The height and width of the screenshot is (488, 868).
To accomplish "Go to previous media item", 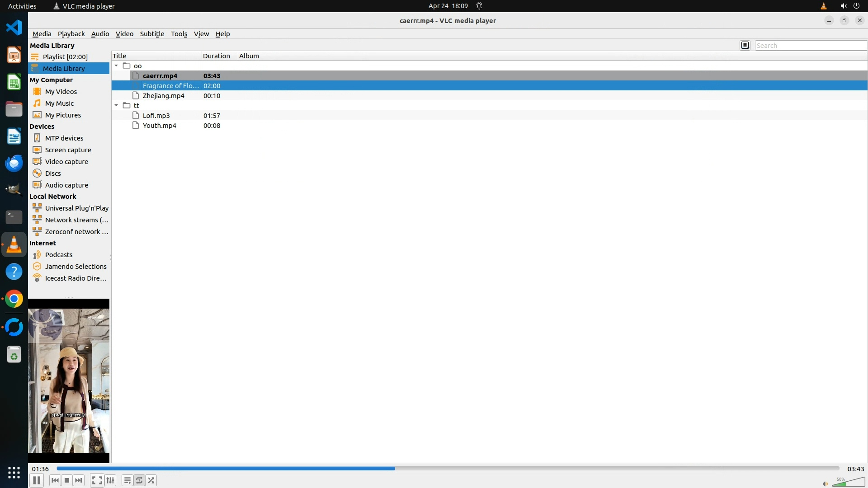I will coord(55,480).
